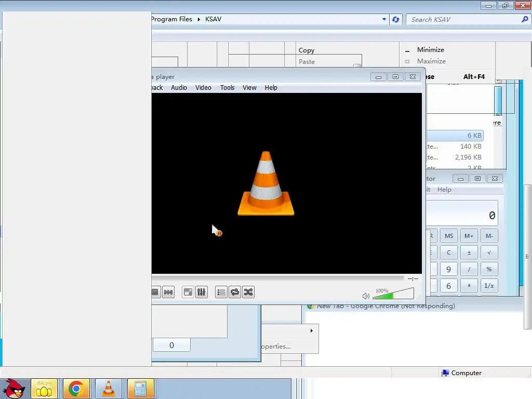
Task: Click the Calculator square root button
Action: pos(489,252)
